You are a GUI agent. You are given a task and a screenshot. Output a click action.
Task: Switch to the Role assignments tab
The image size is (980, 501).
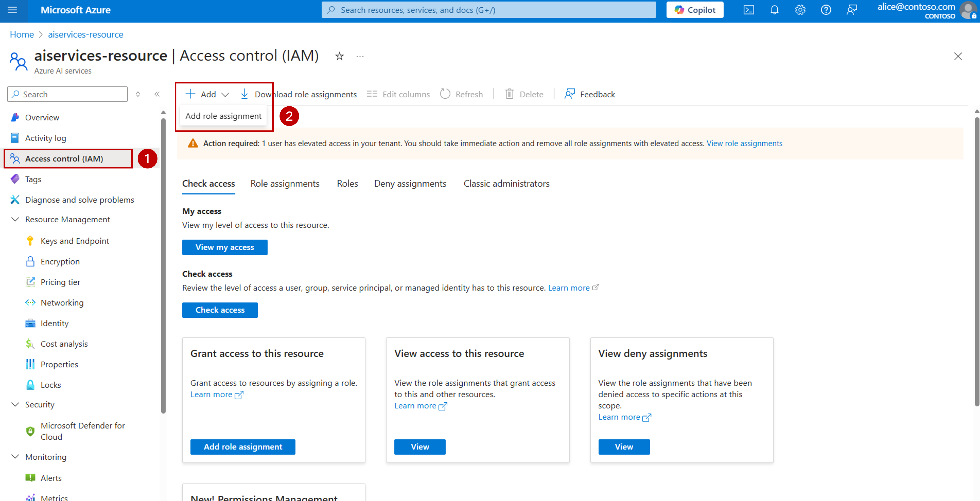(285, 184)
